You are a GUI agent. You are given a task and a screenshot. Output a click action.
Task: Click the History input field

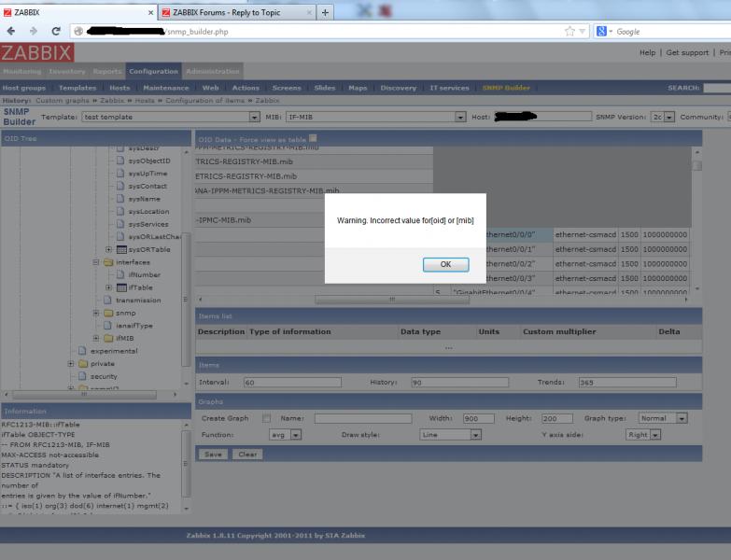(x=459, y=383)
